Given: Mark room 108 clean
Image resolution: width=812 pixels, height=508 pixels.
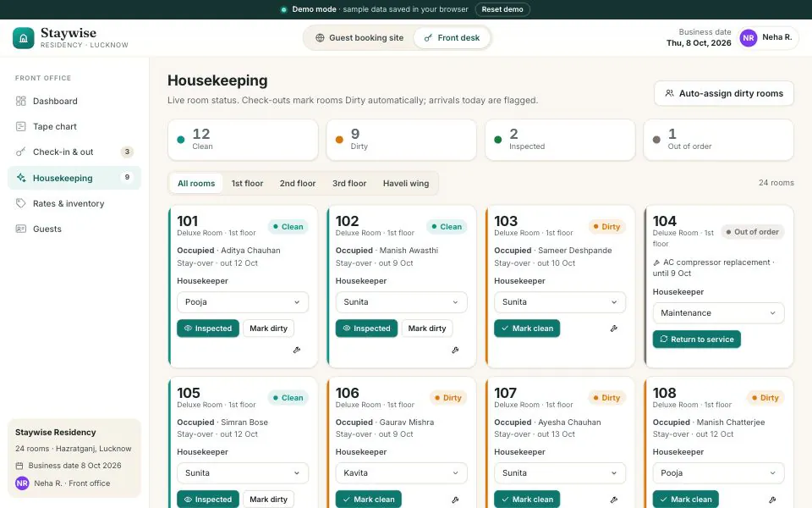Looking at the screenshot, I should [x=685, y=500].
